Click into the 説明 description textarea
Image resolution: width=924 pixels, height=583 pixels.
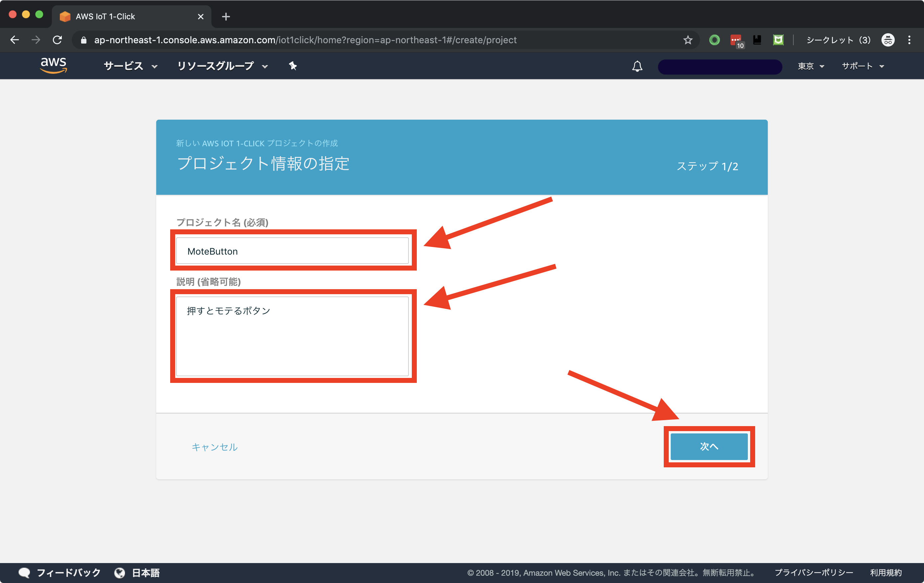click(292, 336)
